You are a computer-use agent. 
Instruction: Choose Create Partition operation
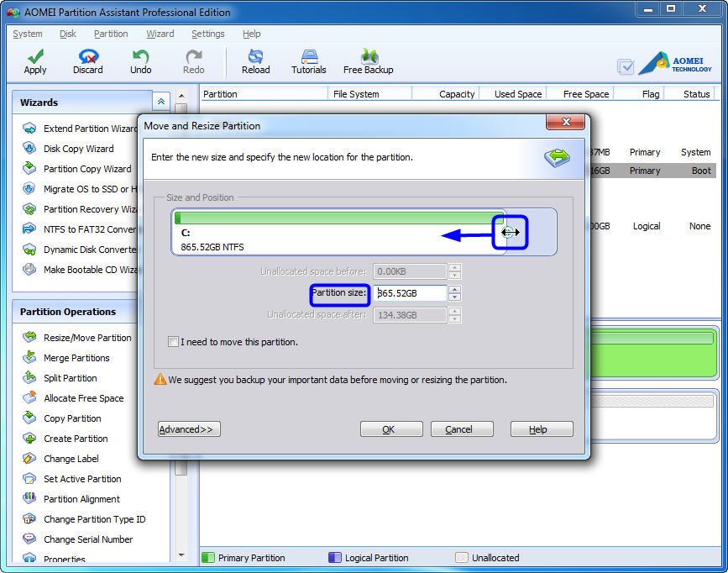(x=65, y=439)
